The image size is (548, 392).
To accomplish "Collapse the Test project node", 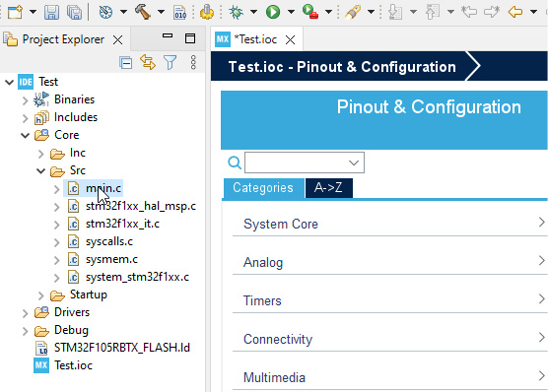I will 10,82.
